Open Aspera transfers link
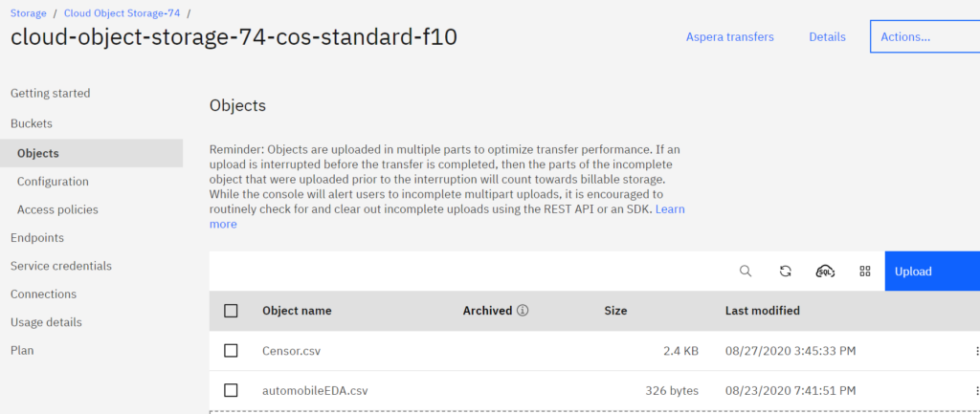 (730, 37)
